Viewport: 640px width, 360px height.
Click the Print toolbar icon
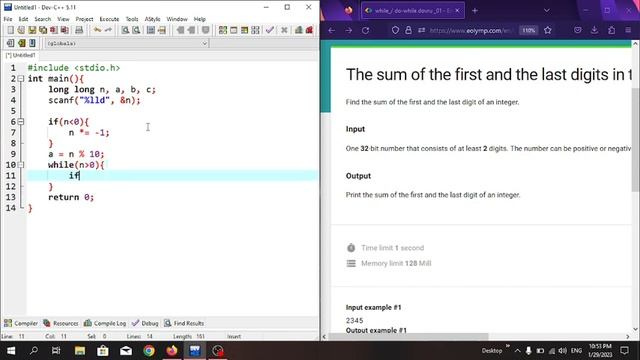79,30
